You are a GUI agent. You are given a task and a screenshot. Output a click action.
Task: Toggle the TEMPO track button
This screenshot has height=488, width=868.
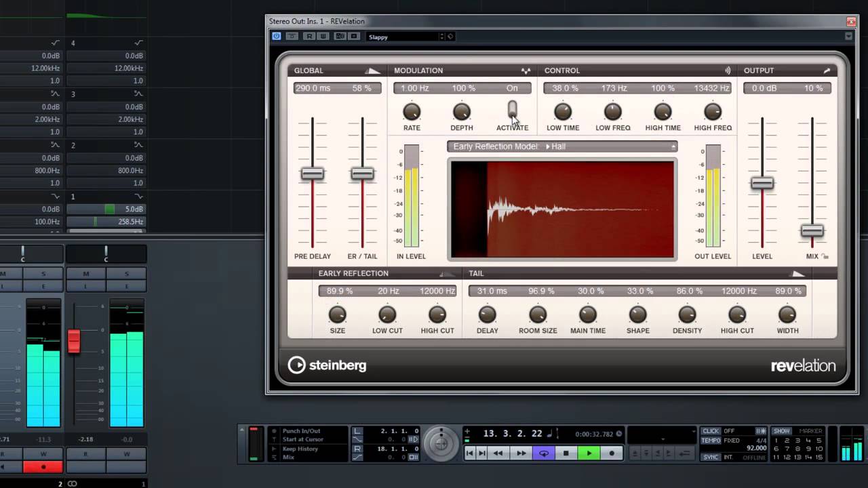point(711,441)
